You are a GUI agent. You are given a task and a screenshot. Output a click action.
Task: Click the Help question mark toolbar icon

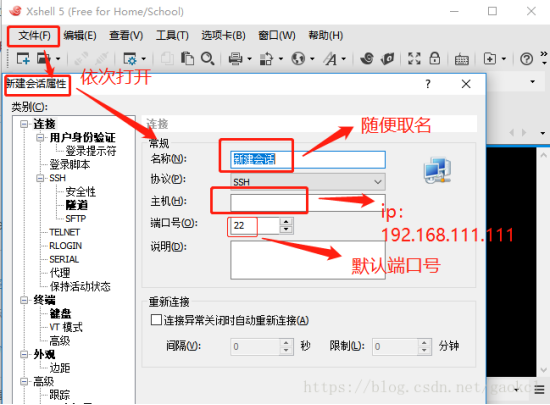[526, 59]
